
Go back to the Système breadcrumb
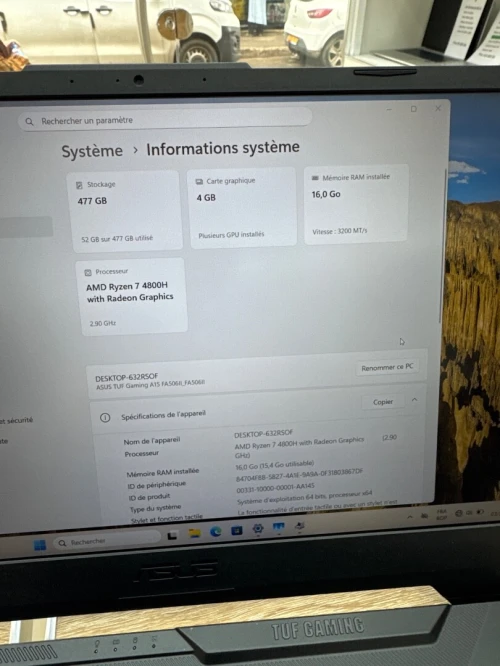pos(92,151)
